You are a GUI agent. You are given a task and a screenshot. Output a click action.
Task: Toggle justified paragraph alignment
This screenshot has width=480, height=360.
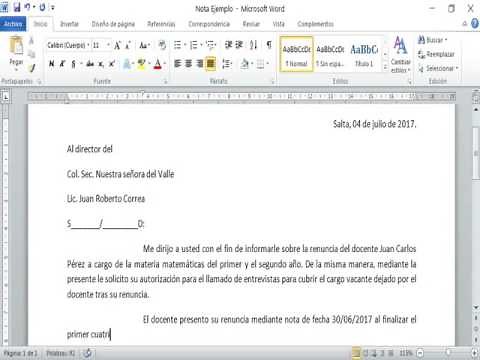(211, 63)
